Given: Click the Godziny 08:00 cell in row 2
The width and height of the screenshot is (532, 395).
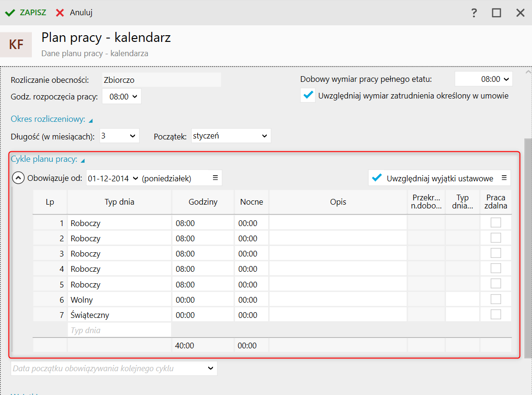Looking at the screenshot, I should [203, 238].
